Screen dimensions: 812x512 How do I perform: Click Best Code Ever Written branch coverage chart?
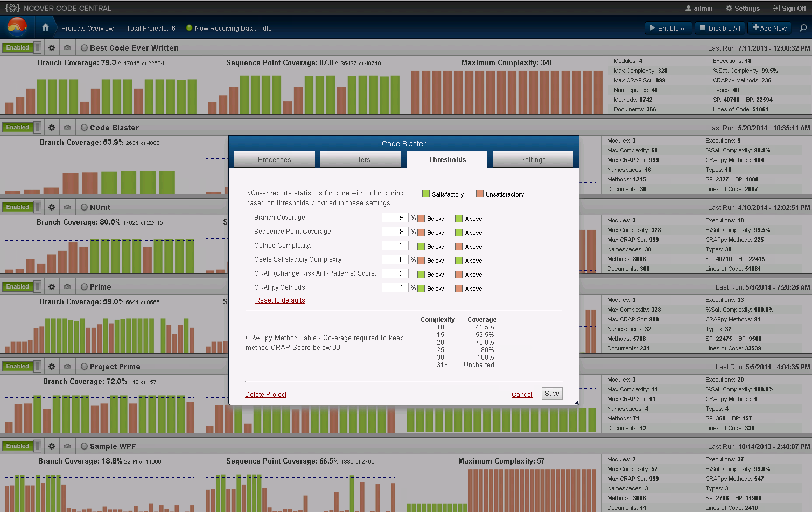pos(101,96)
